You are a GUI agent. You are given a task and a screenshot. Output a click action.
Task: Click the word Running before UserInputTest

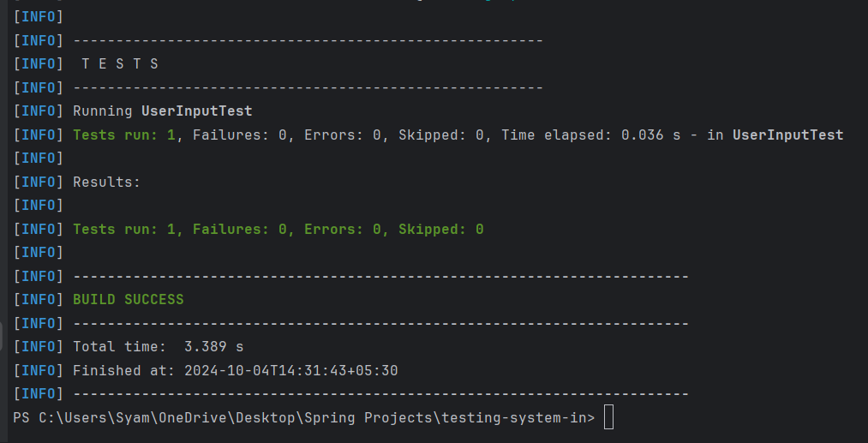102,111
